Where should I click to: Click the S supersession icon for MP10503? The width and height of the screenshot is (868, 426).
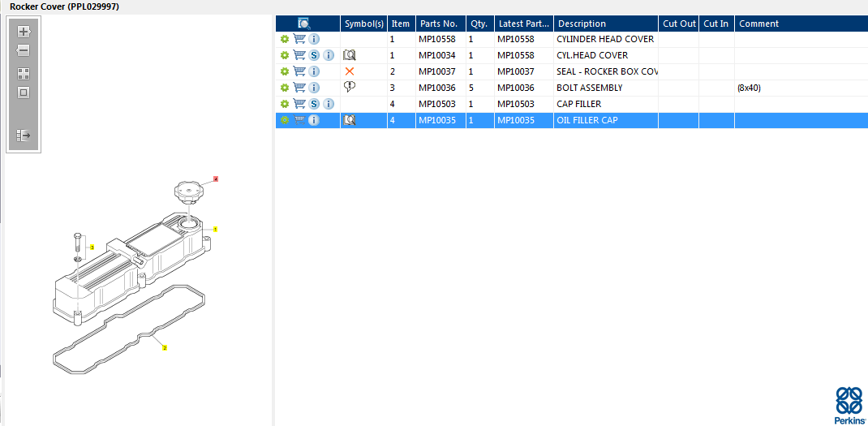point(314,104)
